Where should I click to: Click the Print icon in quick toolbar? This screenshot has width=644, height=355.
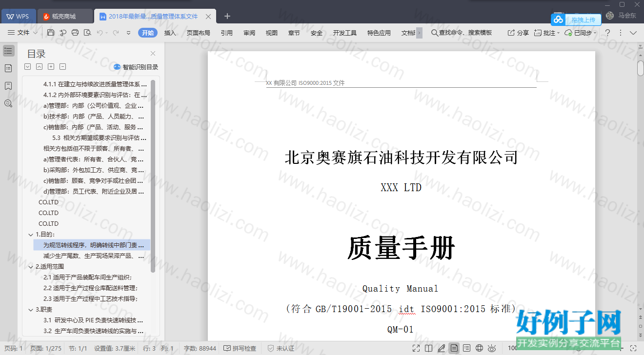[75, 33]
